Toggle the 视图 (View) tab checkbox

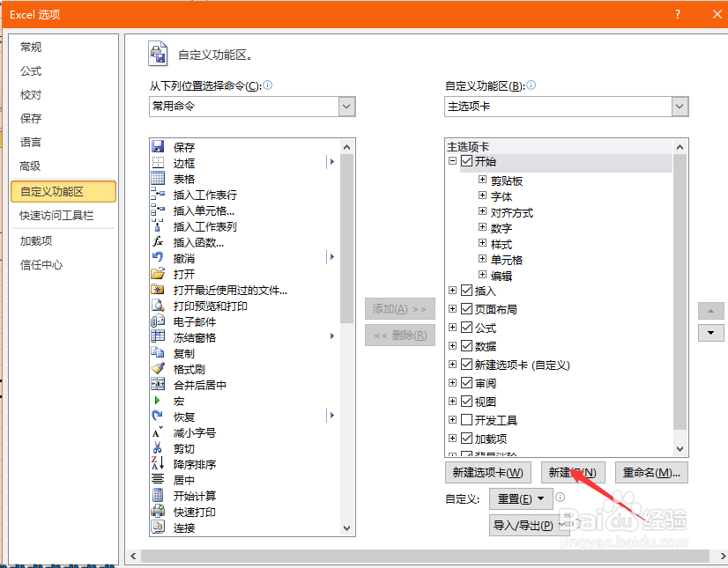coord(466,401)
